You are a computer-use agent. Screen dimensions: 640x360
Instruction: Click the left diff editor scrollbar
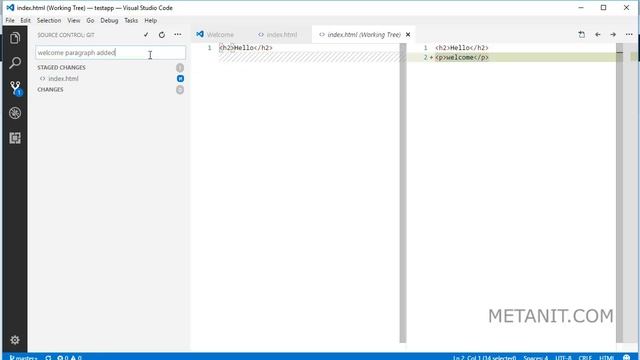[403, 193]
